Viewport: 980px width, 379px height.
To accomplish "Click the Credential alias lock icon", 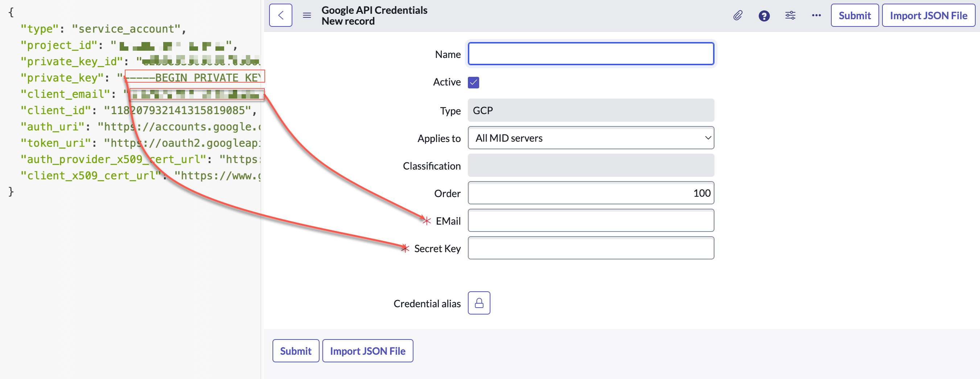I will 479,303.
